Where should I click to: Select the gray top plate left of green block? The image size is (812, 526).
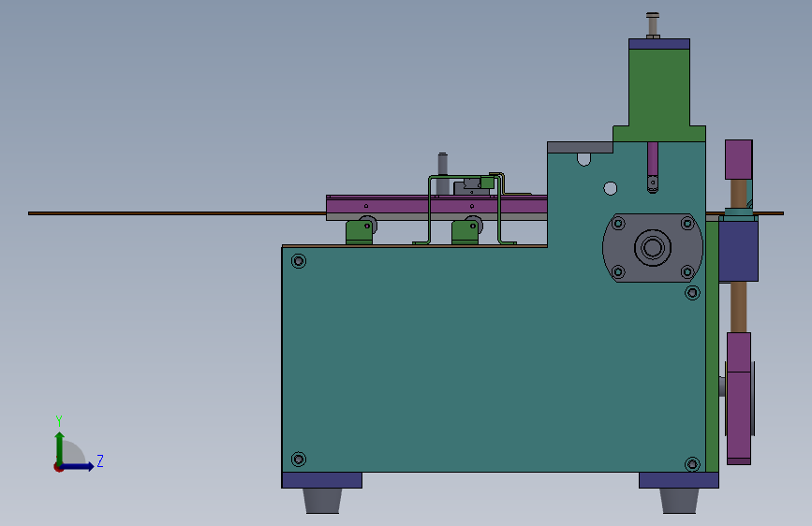(580, 147)
